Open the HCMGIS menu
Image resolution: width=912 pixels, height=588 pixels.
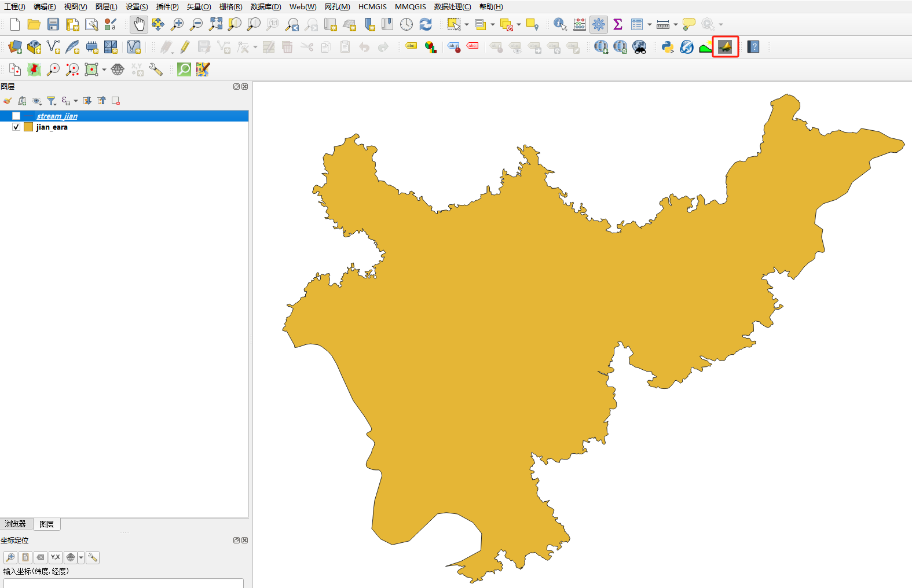(x=372, y=7)
